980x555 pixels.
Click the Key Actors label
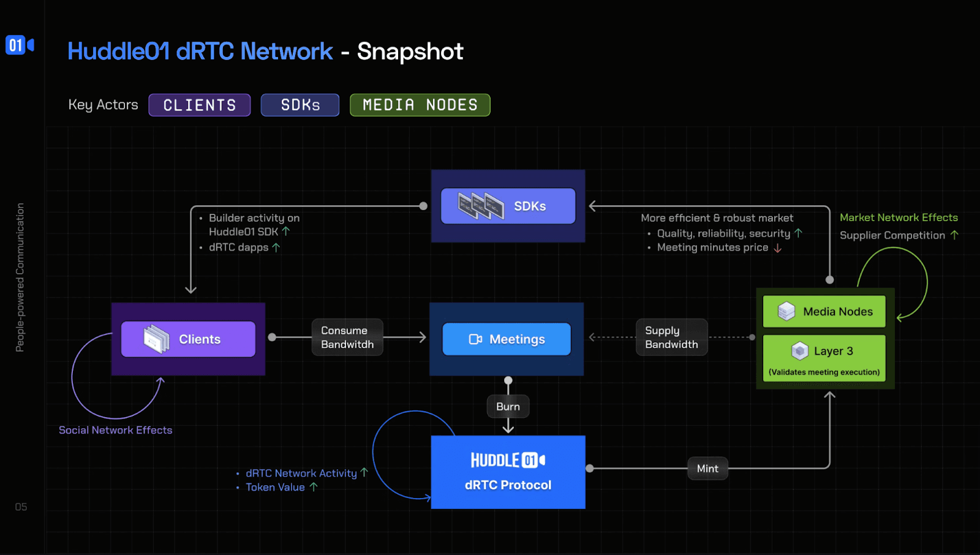103,105
